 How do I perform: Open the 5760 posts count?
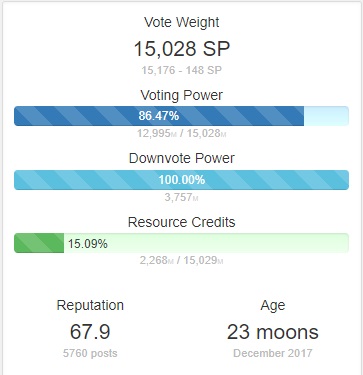(90, 353)
